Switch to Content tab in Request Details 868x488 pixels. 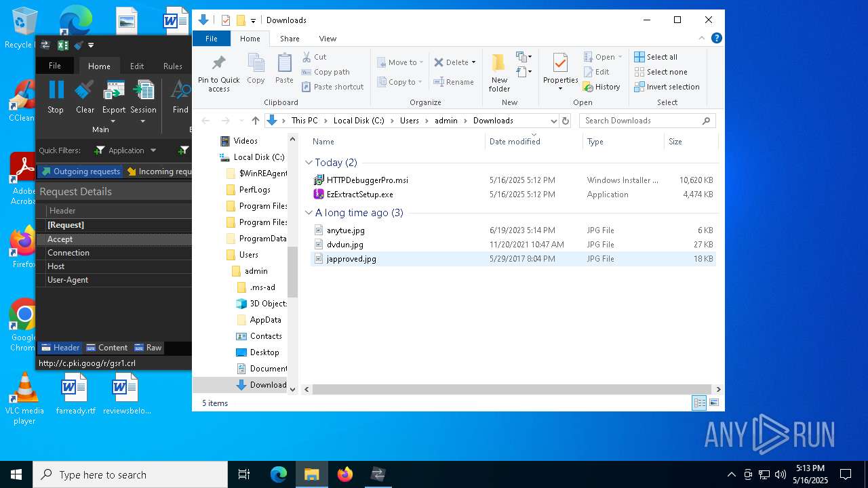[x=106, y=348]
